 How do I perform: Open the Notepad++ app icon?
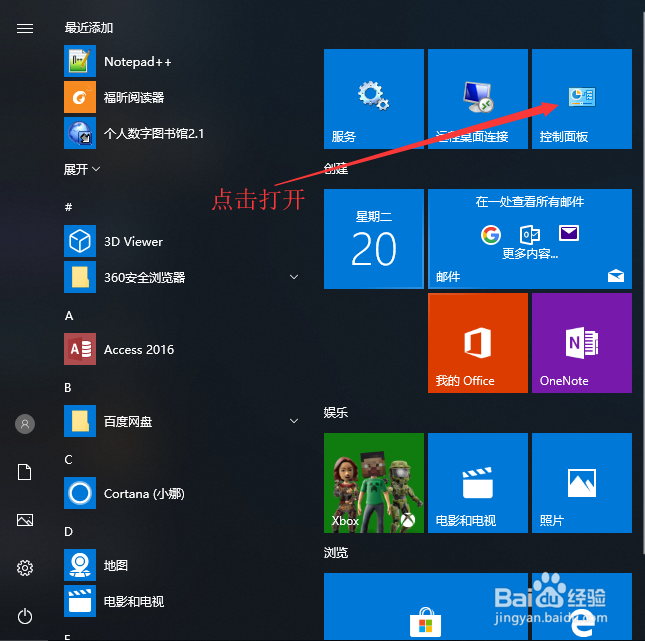(x=80, y=61)
